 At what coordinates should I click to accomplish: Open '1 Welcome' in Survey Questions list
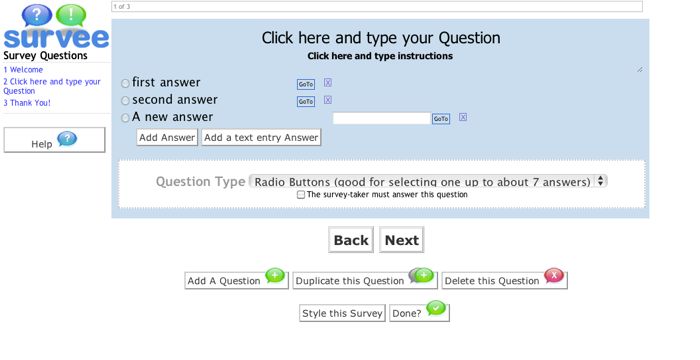23,70
